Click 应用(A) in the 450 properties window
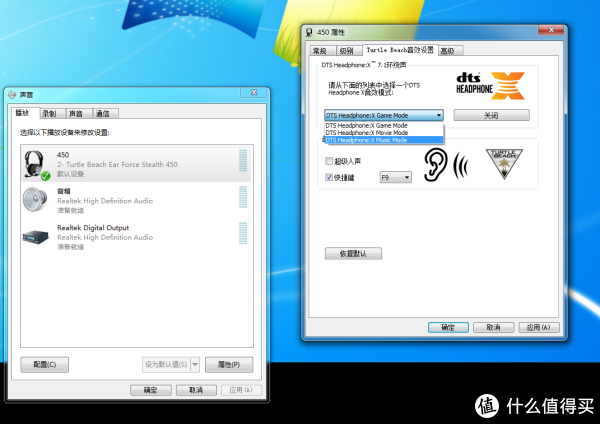Viewport: 600px width, 424px height. tap(539, 327)
